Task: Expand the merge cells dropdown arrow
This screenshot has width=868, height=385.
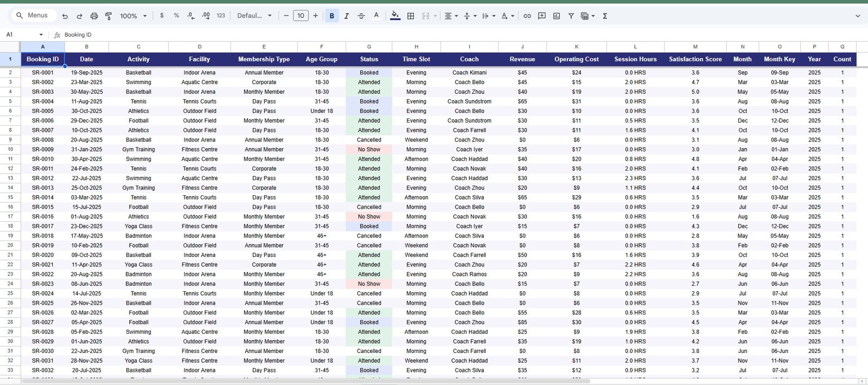Action: 435,16
